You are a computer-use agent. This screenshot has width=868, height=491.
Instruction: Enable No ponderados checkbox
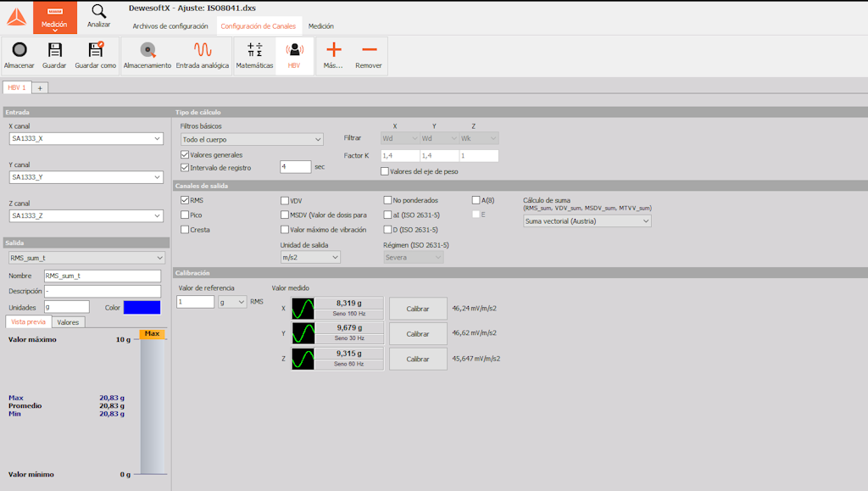387,200
